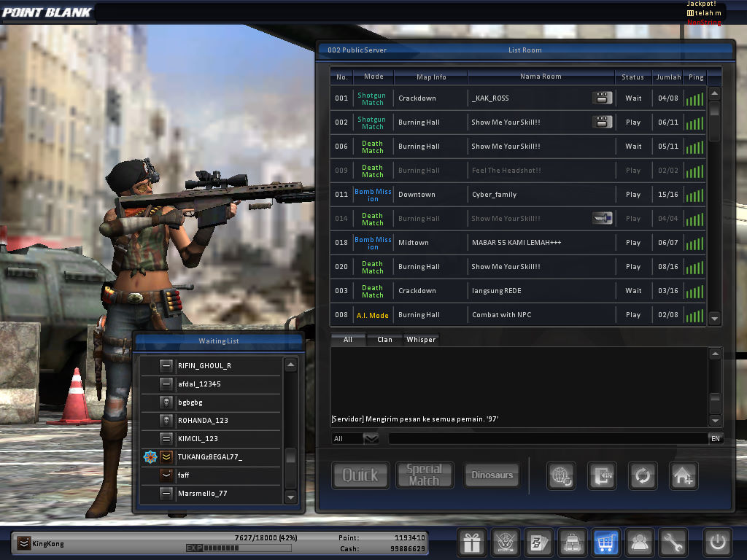Select room langsung REDE
This screenshot has width=747, height=560.
pos(517,290)
